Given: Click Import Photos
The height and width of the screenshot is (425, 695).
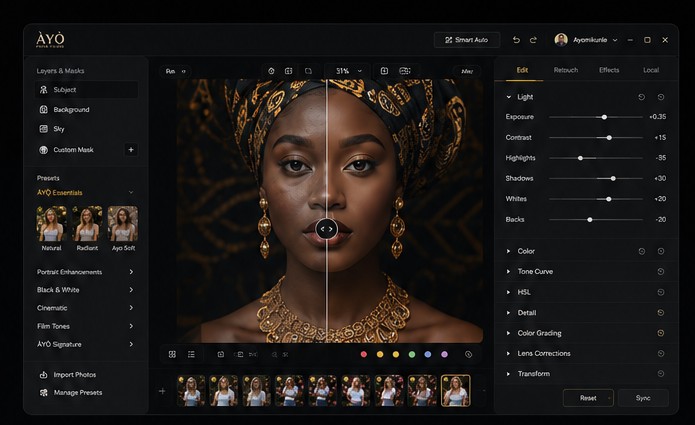Looking at the screenshot, I should click(68, 375).
